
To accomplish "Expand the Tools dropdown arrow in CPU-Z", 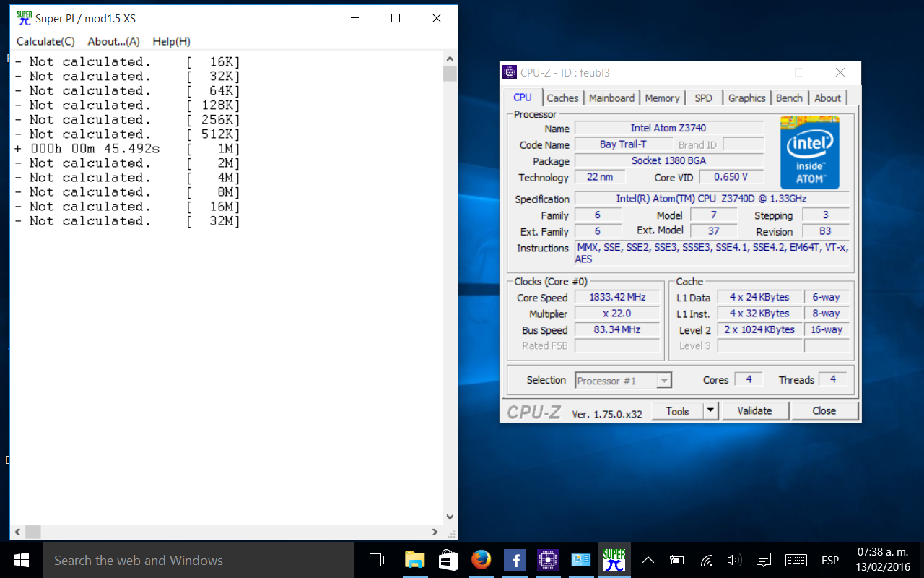I will click(711, 411).
